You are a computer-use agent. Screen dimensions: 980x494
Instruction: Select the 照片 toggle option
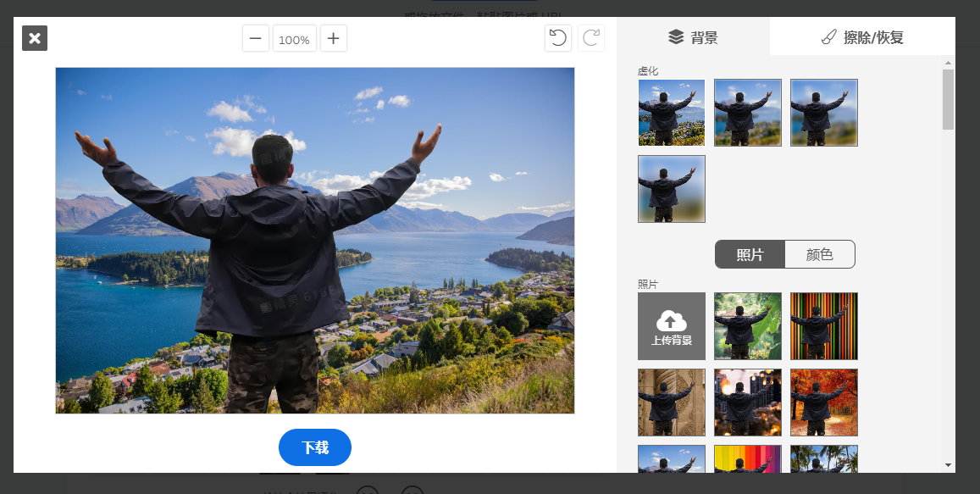pyautogui.click(x=750, y=254)
